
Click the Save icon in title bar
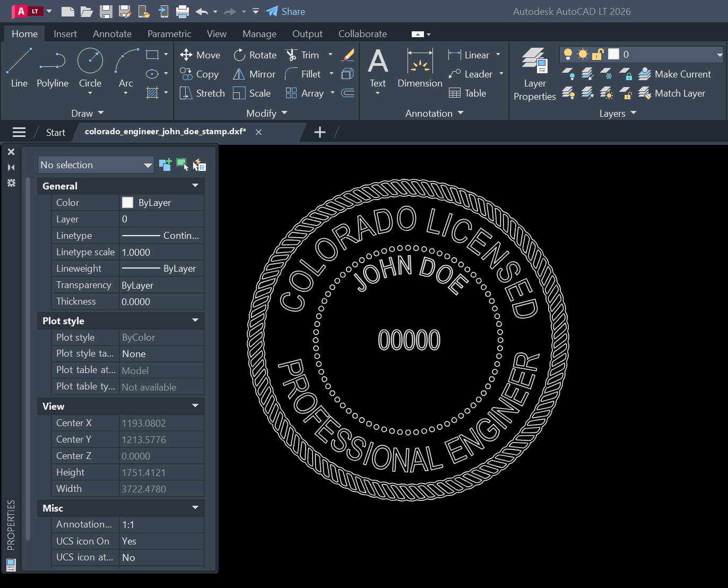click(106, 11)
